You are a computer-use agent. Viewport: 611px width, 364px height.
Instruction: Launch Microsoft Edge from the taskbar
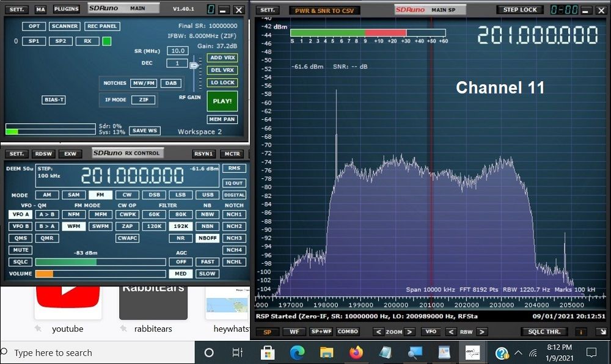click(x=298, y=353)
